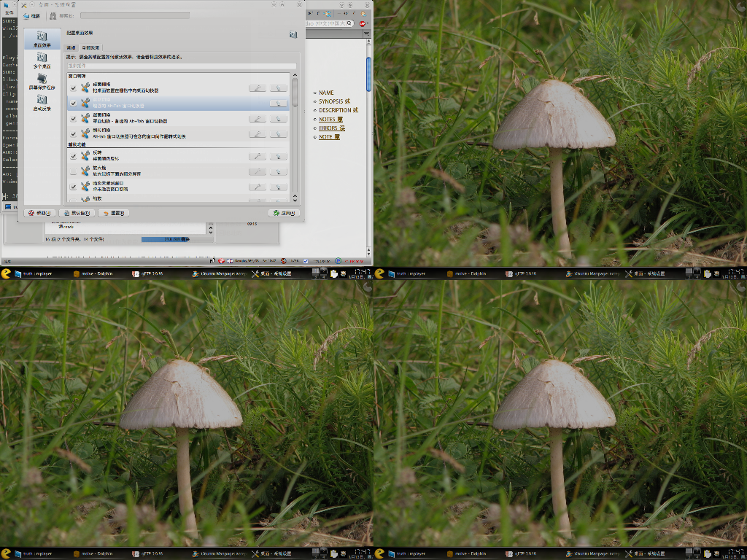Open the wrench settings for Cover Switch effect
Screen dimensions: 747x560
(258, 118)
